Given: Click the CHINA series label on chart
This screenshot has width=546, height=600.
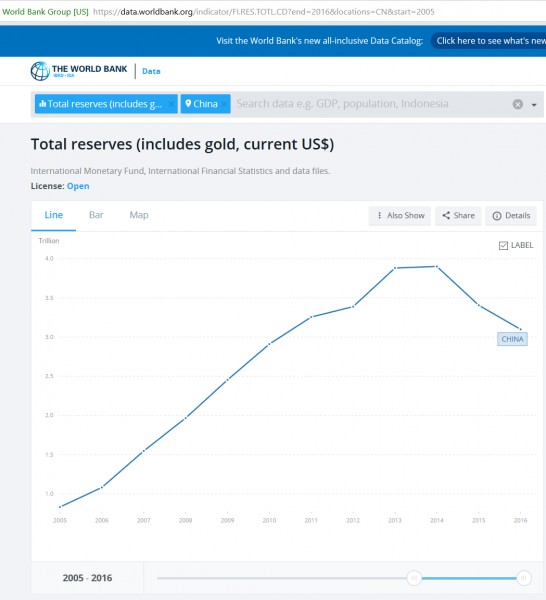Looking at the screenshot, I should (x=512, y=339).
